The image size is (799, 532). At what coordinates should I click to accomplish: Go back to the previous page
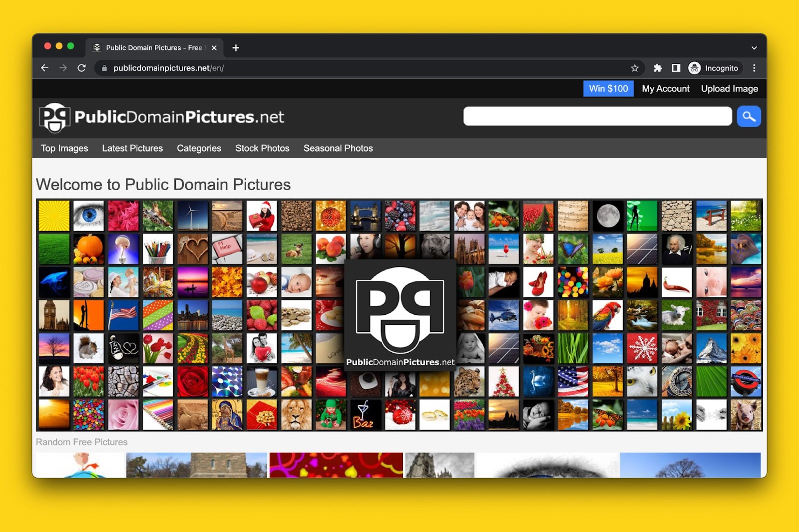[x=45, y=68]
